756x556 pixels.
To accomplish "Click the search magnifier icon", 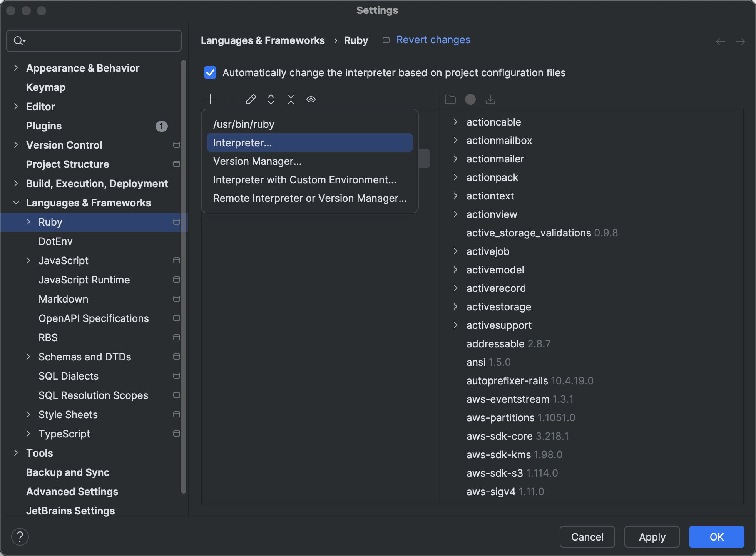I will point(19,40).
